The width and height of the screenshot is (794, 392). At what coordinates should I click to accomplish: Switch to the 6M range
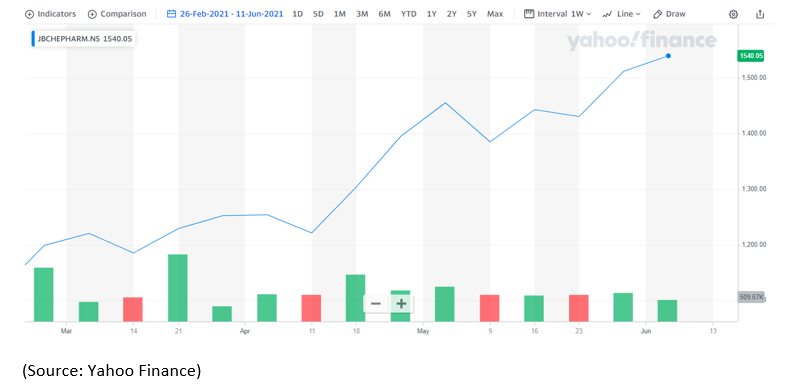(x=384, y=14)
